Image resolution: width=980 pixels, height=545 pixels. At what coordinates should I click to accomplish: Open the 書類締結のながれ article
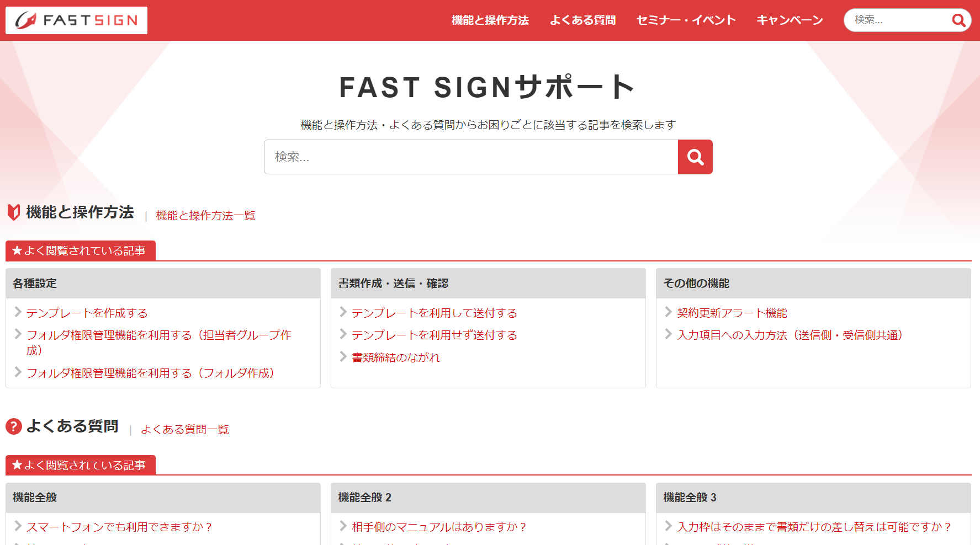tap(395, 358)
